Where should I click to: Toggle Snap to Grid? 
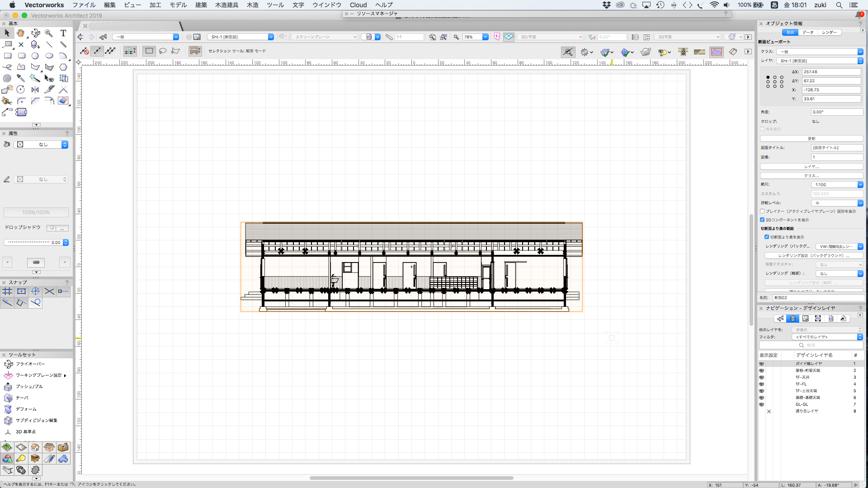7,291
